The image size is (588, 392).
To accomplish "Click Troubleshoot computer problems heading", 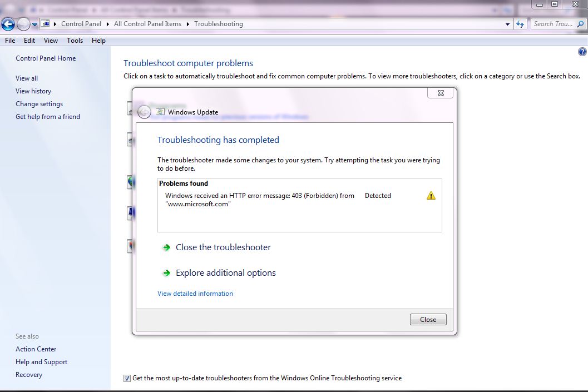I will [188, 63].
